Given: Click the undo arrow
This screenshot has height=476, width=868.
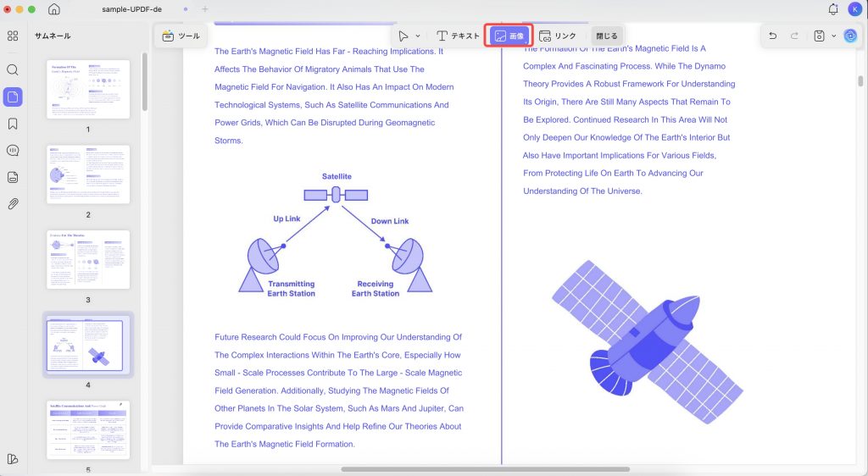Looking at the screenshot, I should (773, 36).
